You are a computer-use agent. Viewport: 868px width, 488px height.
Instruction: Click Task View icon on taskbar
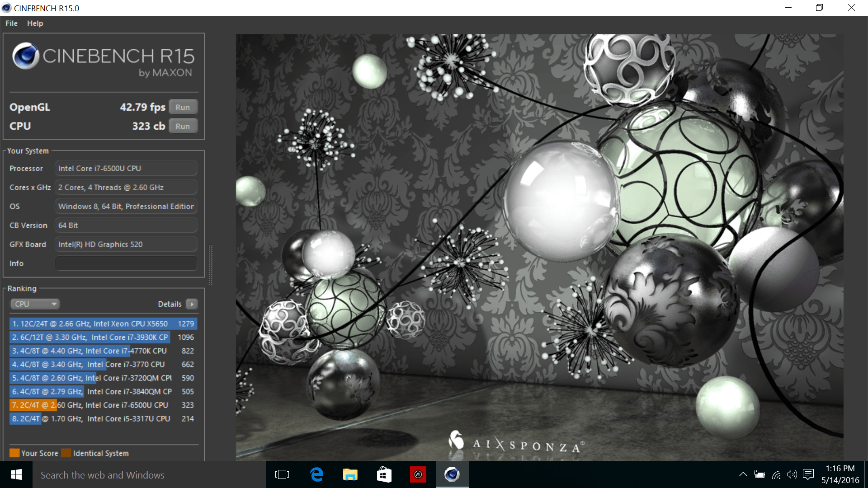[282, 474]
